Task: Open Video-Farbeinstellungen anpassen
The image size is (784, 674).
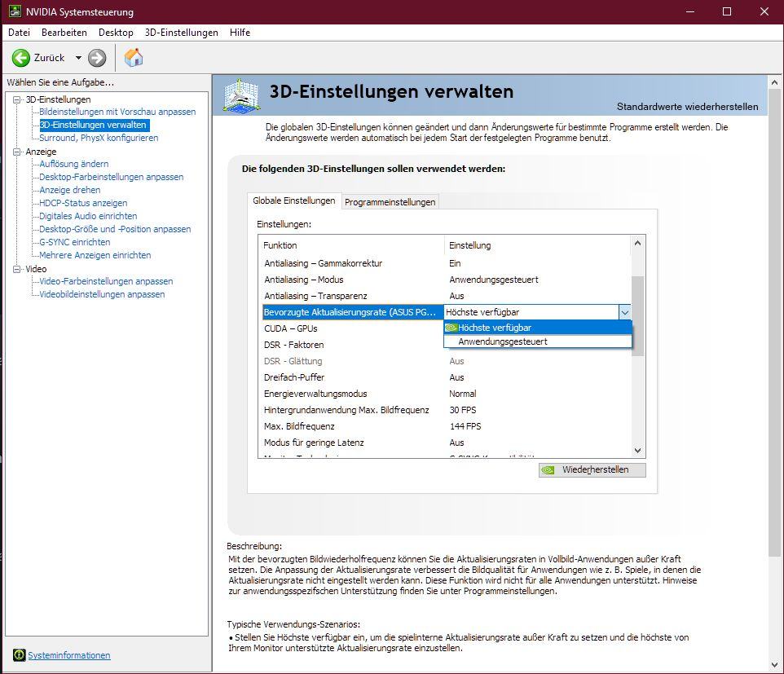Action: tap(106, 281)
